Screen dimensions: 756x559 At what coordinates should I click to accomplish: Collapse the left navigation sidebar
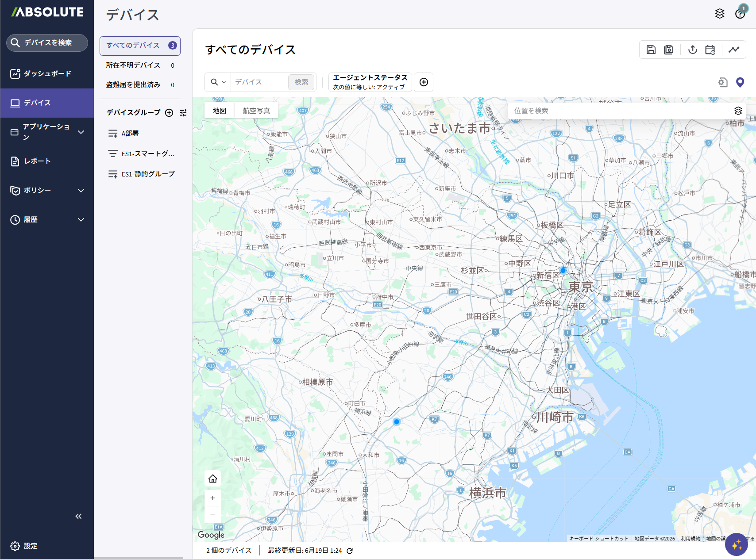78,516
